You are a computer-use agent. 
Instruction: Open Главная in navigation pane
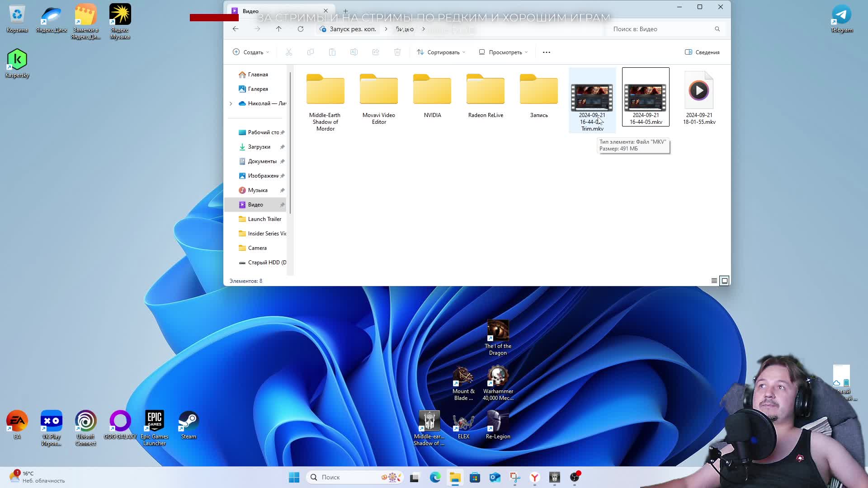tap(256, 75)
